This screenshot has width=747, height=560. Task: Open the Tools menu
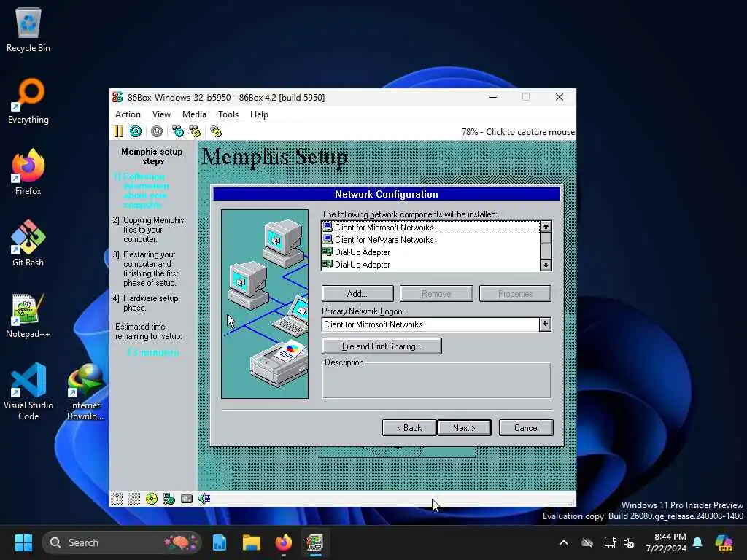tap(228, 114)
